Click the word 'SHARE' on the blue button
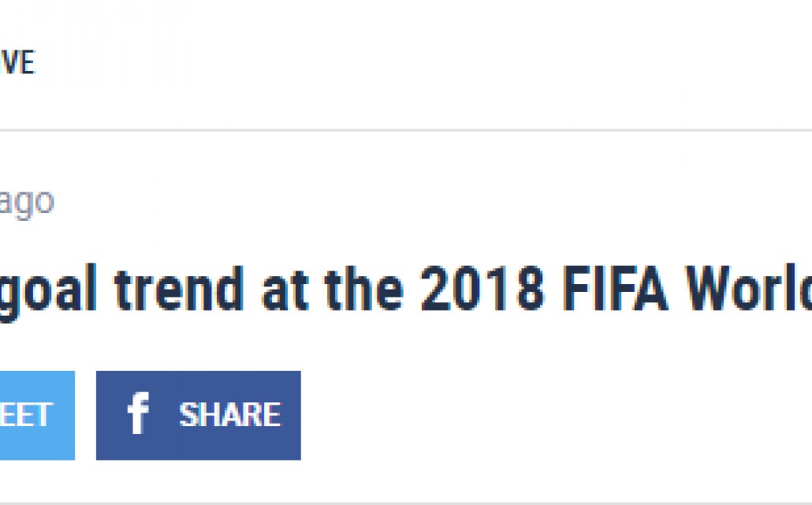 (x=230, y=415)
